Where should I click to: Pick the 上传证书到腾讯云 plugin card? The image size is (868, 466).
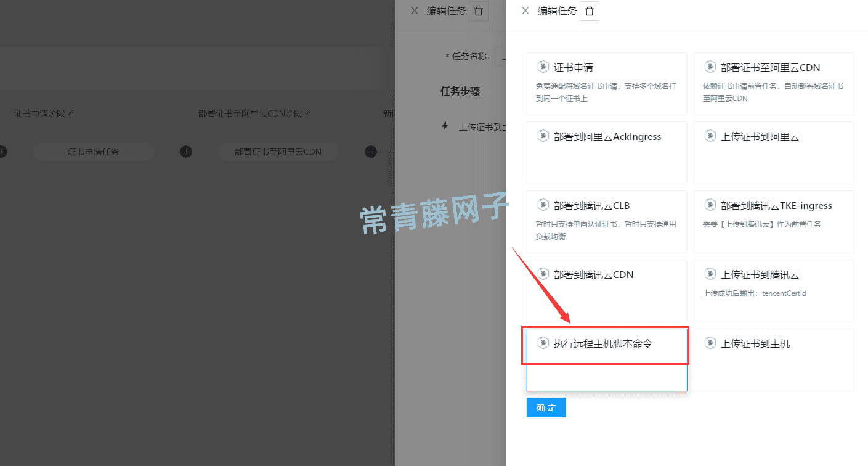(x=774, y=291)
